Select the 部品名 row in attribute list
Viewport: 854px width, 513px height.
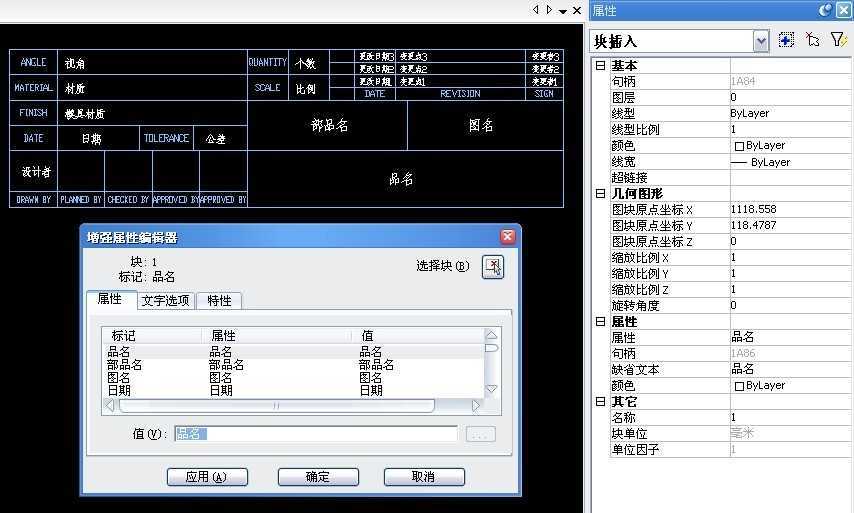[293, 365]
